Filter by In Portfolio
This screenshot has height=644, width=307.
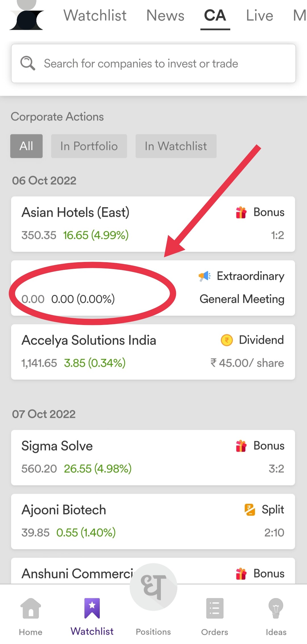coord(89,146)
